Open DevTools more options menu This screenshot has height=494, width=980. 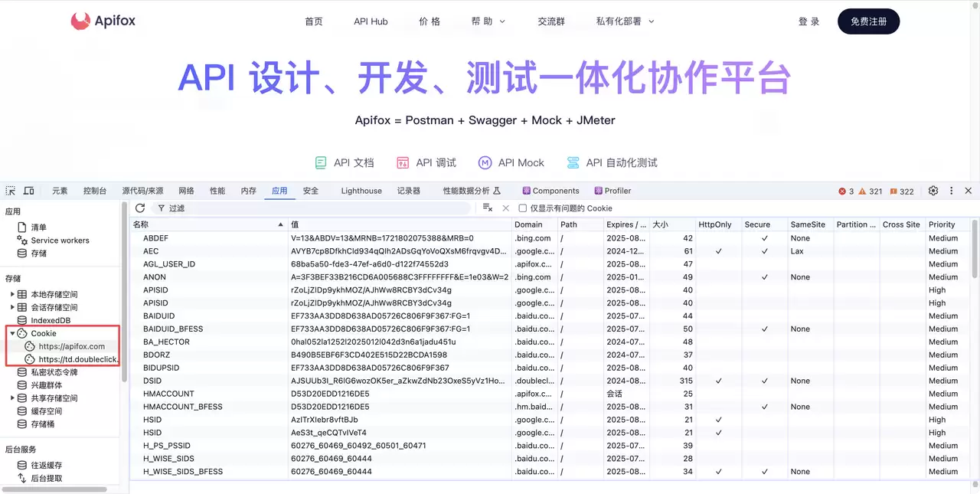[952, 191]
